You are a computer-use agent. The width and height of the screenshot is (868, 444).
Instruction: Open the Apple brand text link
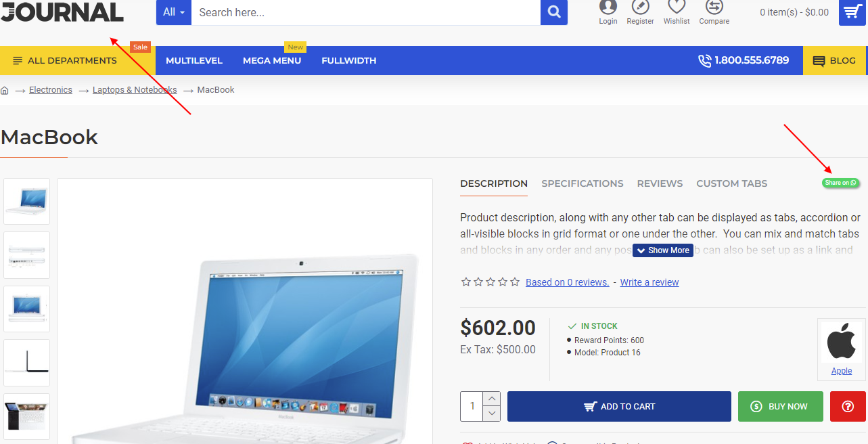click(842, 371)
